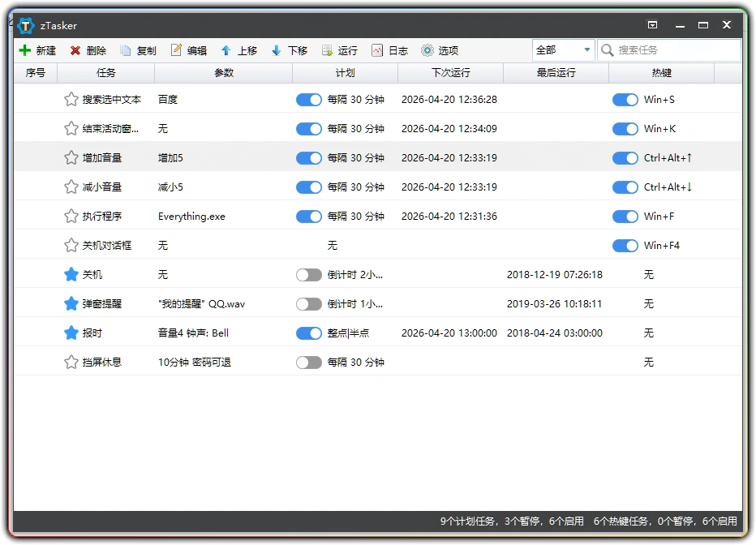Enable the countdown toggle for 弹窗提醒
This screenshot has height=545, width=756.
pos(309,303)
